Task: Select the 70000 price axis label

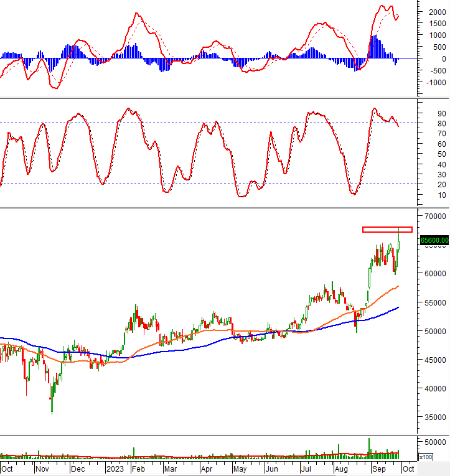Action: (435, 216)
